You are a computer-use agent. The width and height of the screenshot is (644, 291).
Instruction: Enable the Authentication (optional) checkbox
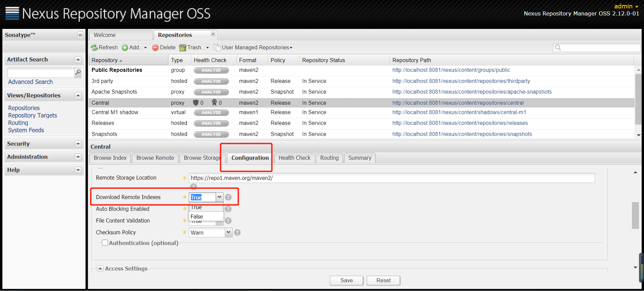click(x=105, y=243)
